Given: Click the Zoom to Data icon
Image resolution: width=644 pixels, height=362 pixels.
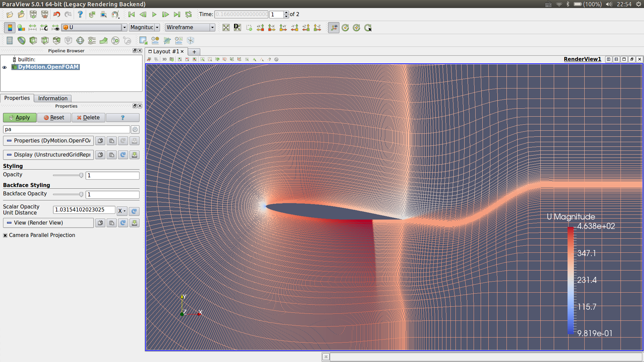Looking at the screenshot, I should pos(237,27).
